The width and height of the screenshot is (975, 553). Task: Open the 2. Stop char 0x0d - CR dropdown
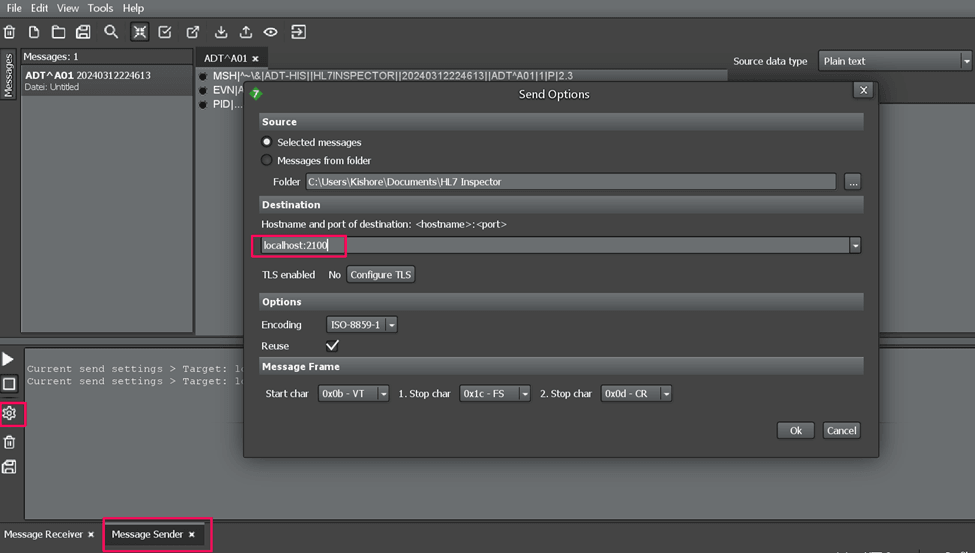pos(636,394)
